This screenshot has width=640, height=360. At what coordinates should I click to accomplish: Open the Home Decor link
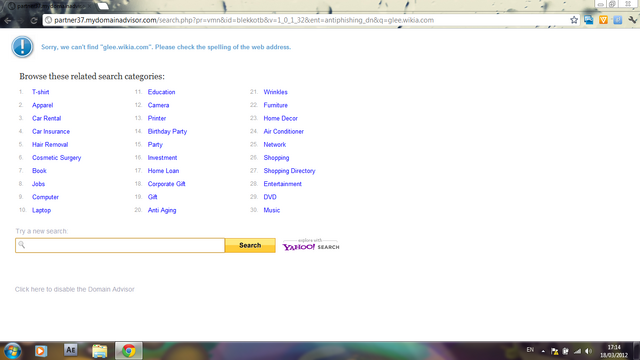(280, 118)
